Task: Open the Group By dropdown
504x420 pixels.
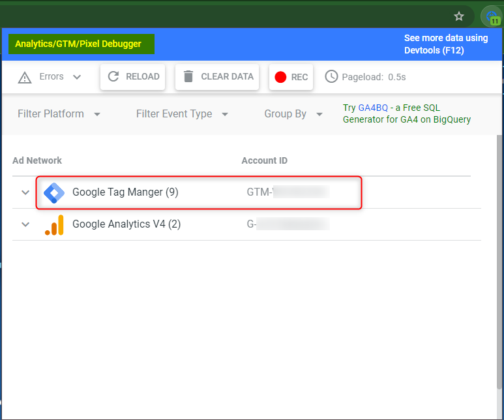Action: [x=293, y=114]
